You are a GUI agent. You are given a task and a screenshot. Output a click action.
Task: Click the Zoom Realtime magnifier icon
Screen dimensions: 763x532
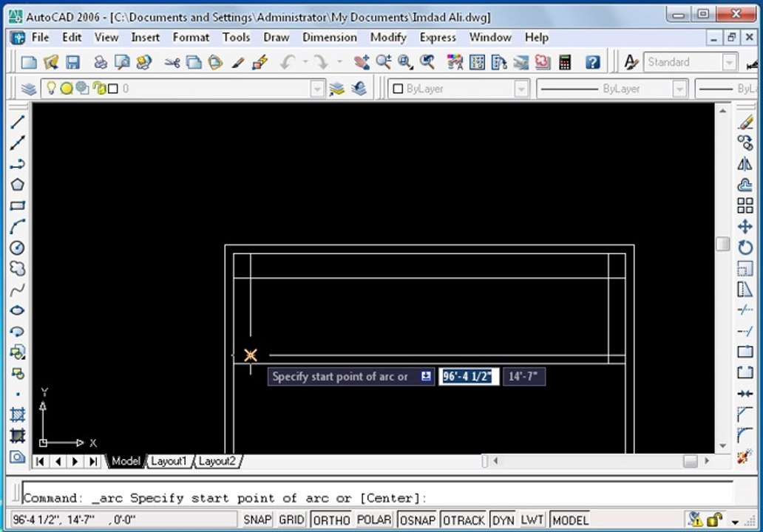(384, 62)
